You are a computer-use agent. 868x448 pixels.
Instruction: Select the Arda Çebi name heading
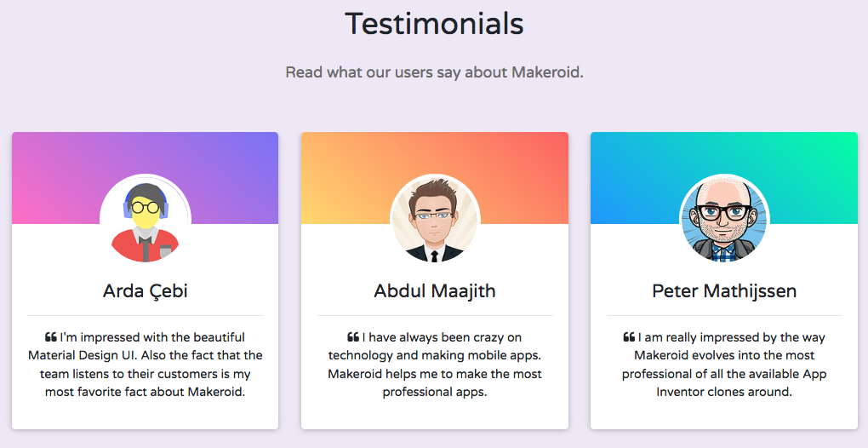tap(146, 291)
